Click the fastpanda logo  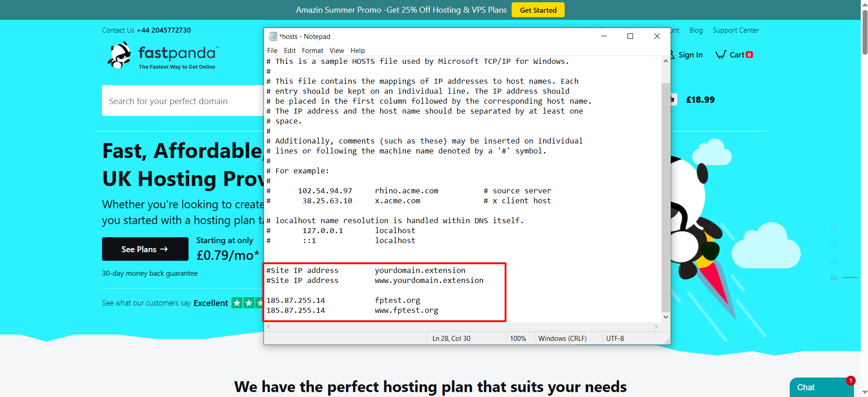163,55
